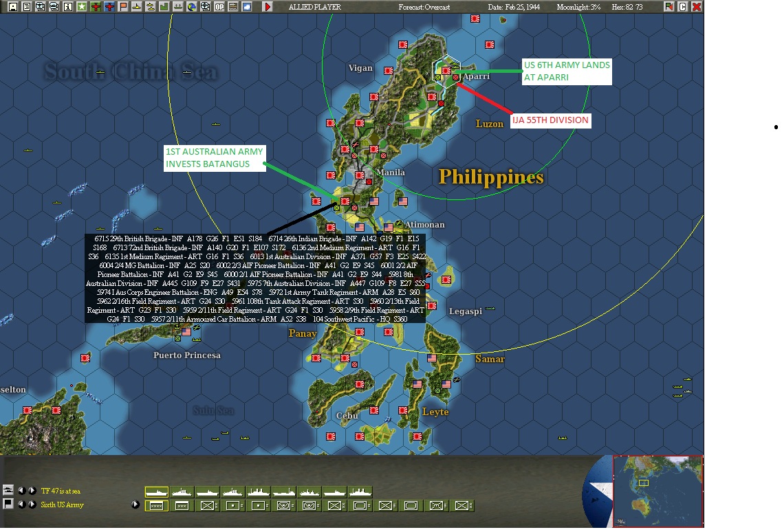The image size is (782, 532).
Task: Close the game with the red X
Action: [697, 6]
